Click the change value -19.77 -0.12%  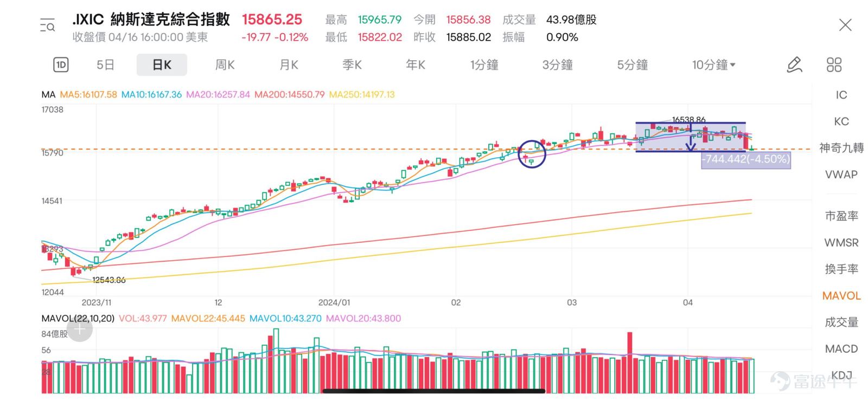275,37
